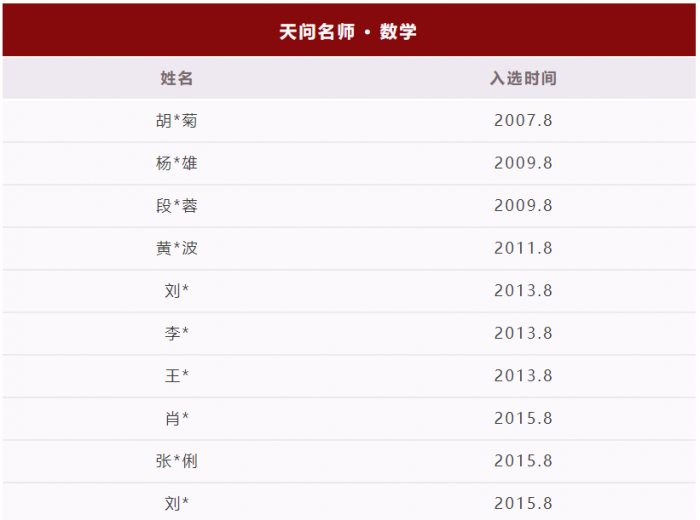Select the name 段*蓉
700x520 pixels.
(177, 206)
